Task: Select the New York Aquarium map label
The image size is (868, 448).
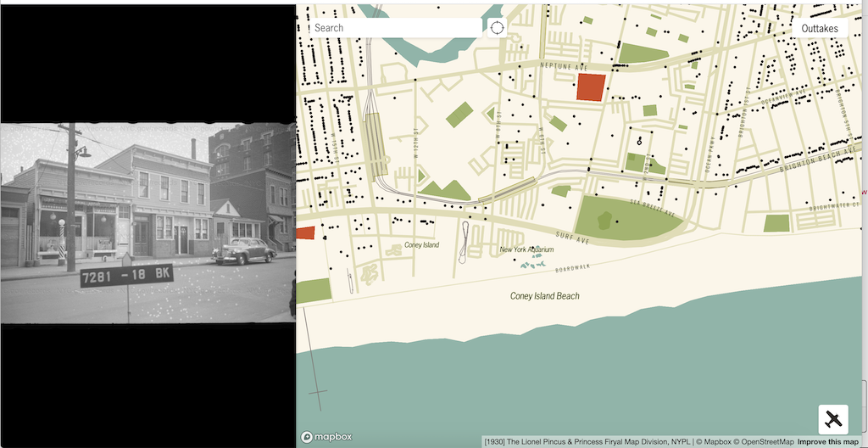Action: pos(526,249)
